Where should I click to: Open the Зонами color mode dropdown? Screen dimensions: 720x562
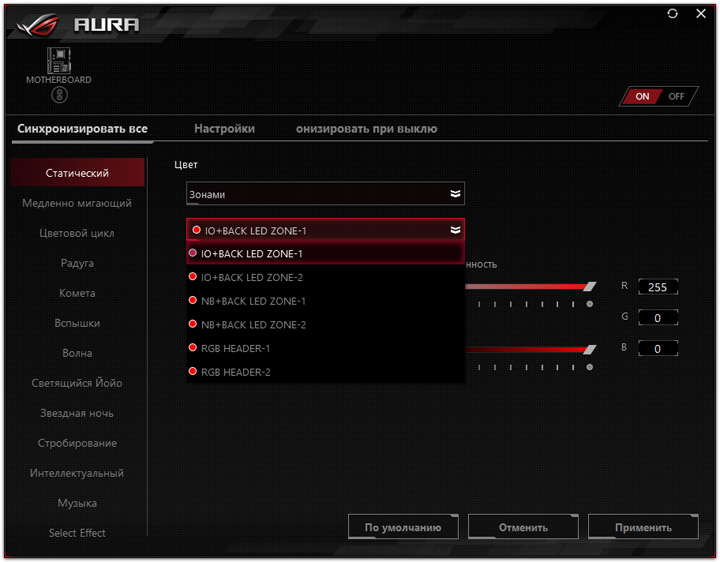point(325,194)
